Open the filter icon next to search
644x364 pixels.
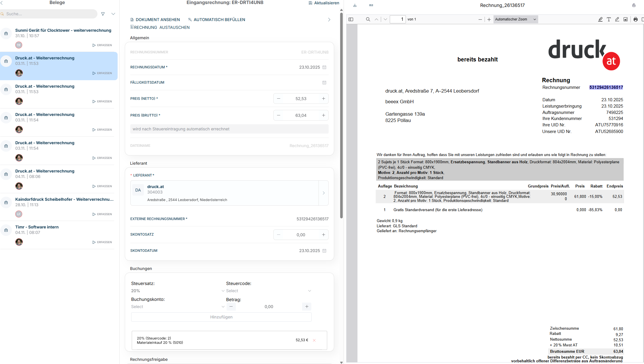pos(103,14)
